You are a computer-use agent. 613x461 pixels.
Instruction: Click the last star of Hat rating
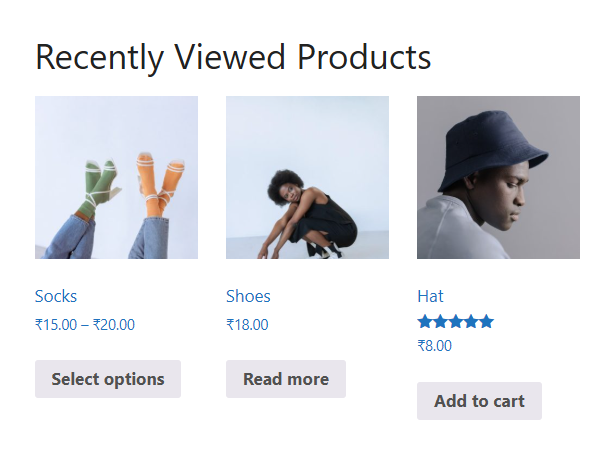486,322
